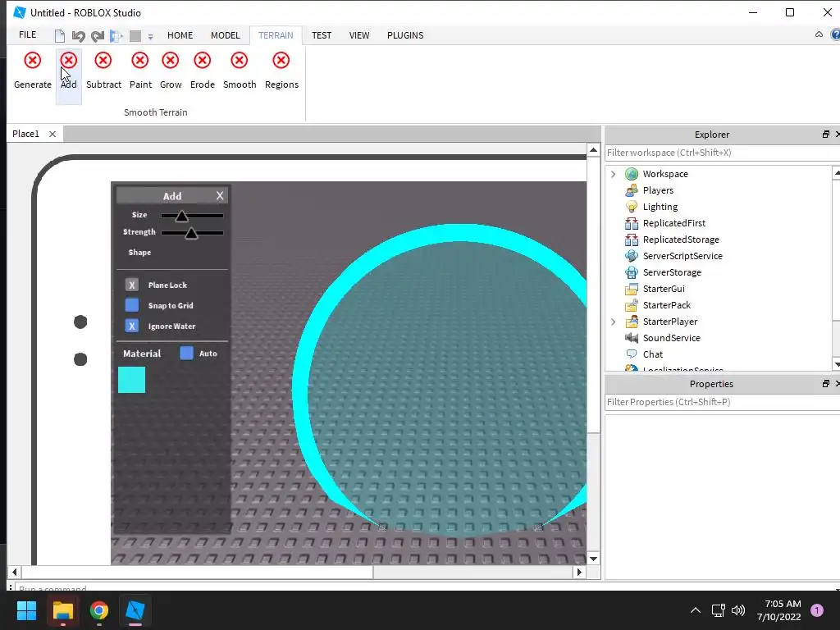Switch to the TERRAIN ribbon tab

pos(276,35)
